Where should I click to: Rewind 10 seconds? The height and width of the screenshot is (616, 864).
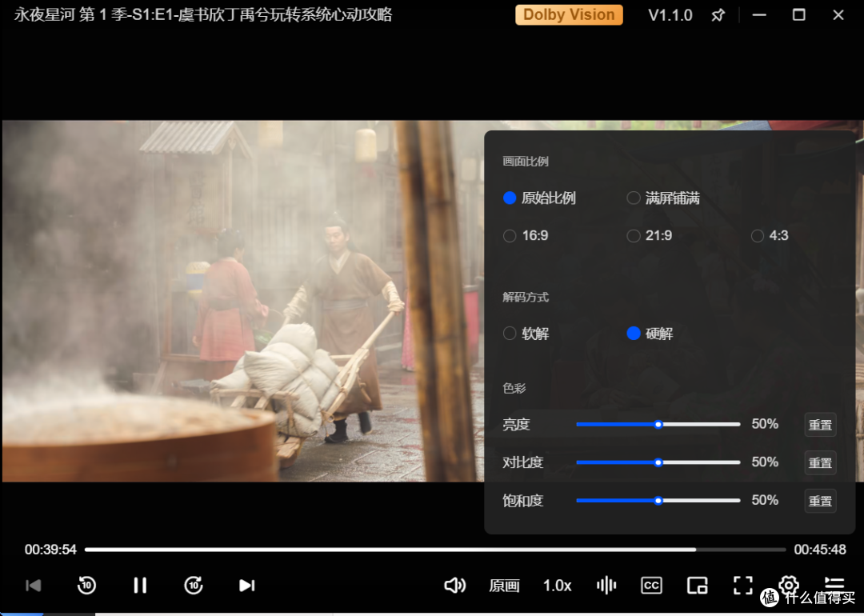[86, 585]
